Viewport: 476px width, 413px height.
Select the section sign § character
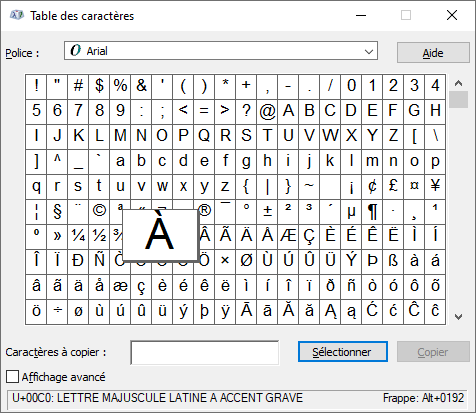(x=57, y=212)
